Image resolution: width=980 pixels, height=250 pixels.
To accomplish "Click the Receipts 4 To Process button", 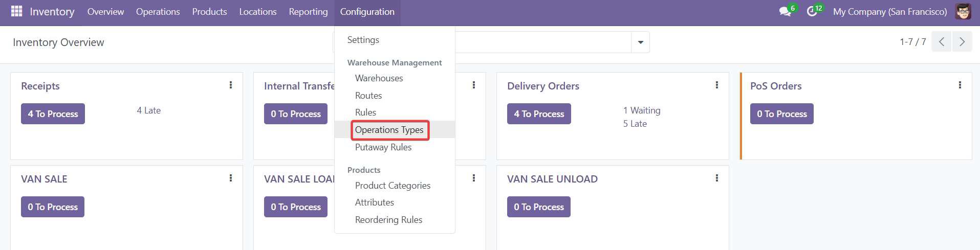I will 53,114.
